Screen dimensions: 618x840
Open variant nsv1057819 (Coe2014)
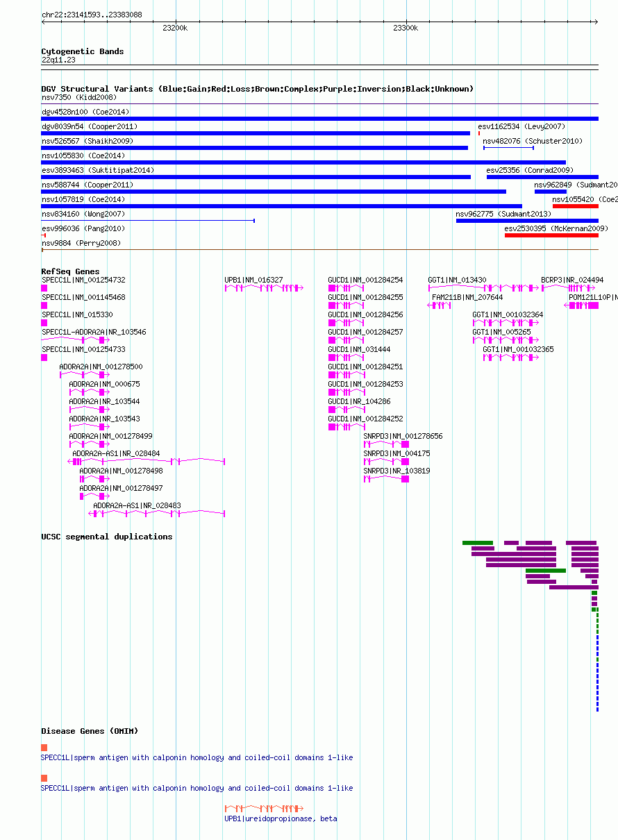83,200
